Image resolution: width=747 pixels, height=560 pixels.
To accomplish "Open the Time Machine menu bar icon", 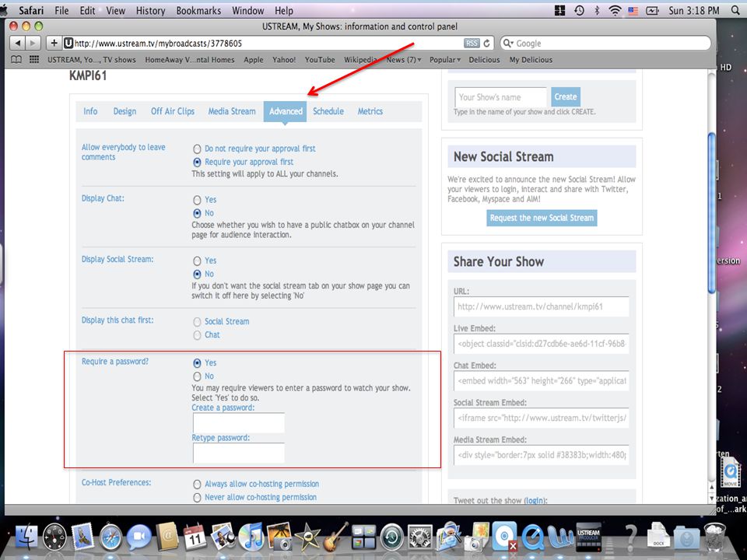I will (x=579, y=10).
